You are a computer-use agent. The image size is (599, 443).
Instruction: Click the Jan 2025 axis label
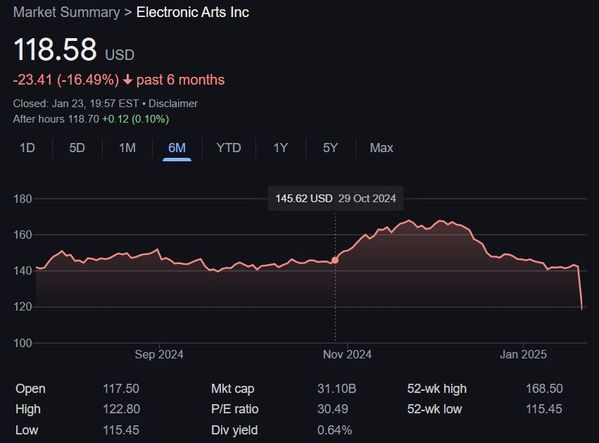click(523, 354)
